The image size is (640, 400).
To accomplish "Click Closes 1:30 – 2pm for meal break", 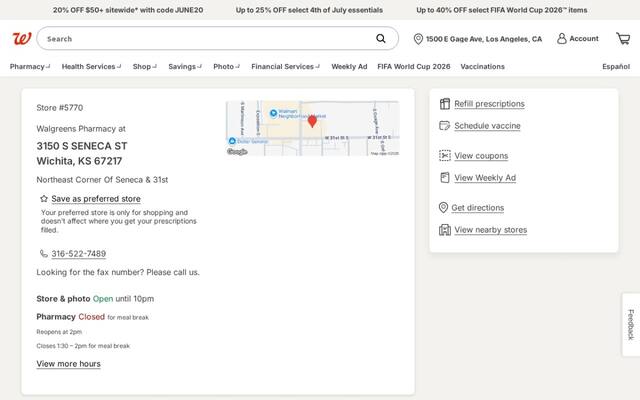I will click(x=83, y=346).
